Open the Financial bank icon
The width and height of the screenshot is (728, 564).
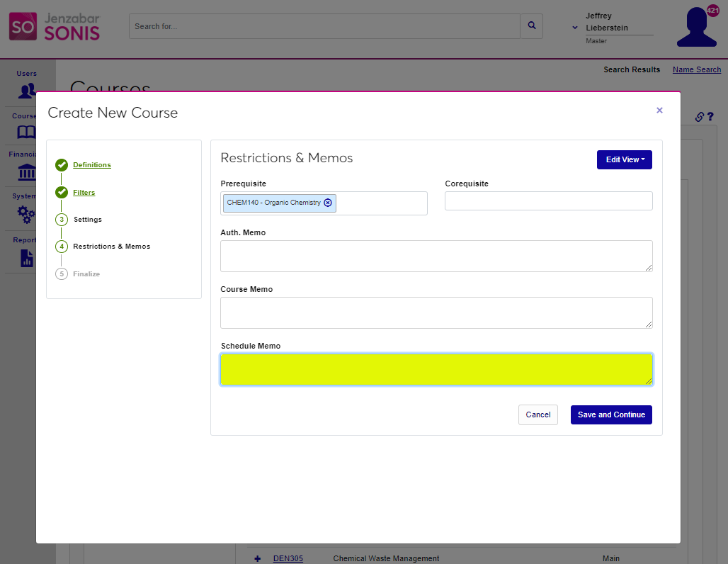point(26,172)
